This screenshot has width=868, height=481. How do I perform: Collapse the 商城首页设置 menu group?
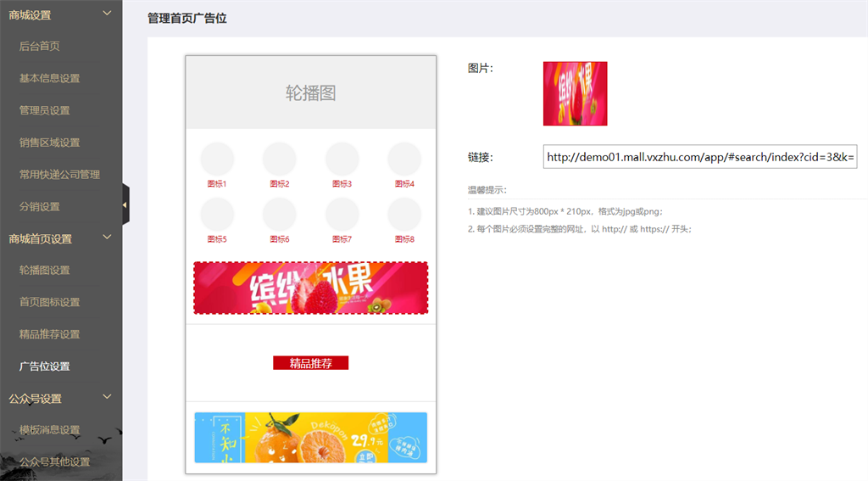tap(107, 238)
